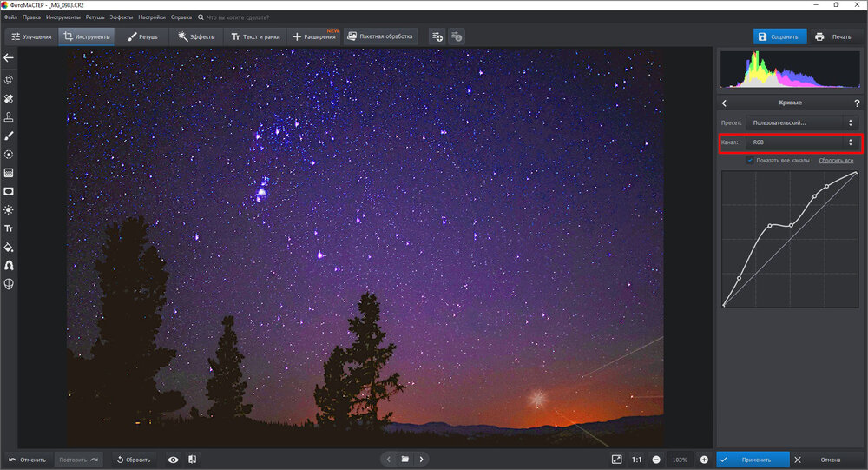Toggle before/after split comparison view
Viewport: 868px width, 470px height.
[x=192, y=460]
